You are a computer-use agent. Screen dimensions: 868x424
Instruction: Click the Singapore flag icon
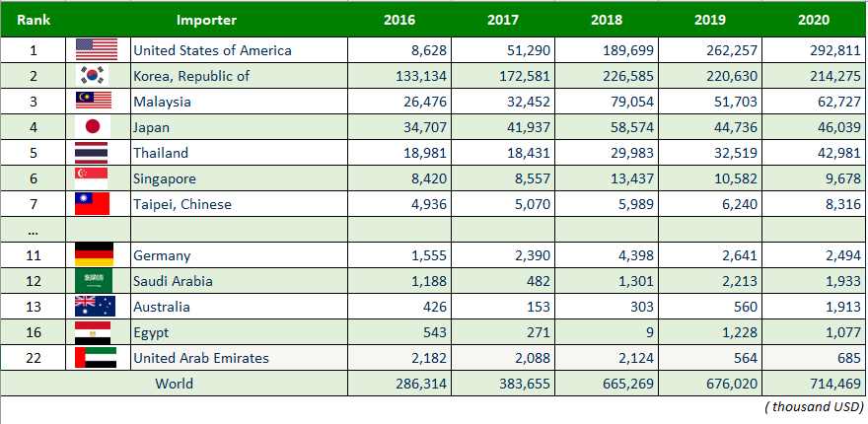click(96, 178)
